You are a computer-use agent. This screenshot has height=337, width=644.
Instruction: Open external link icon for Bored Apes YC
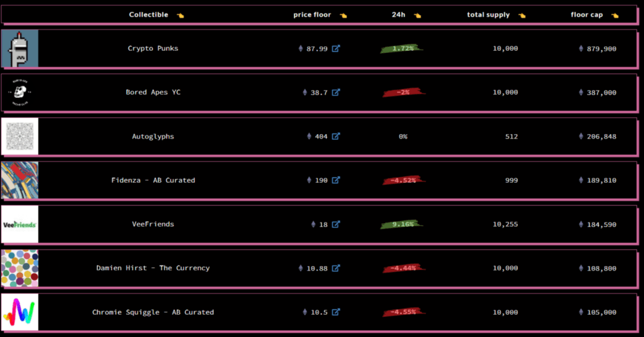[336, 92]
